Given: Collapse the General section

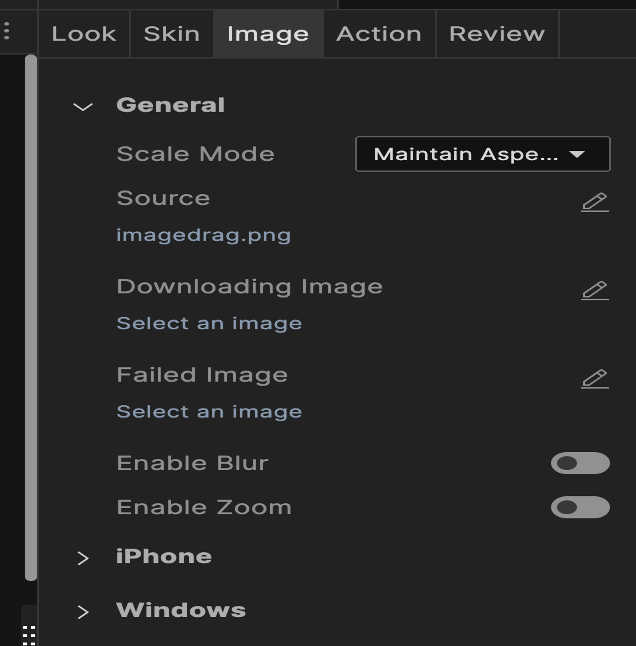Looking at the screenshot, I should tap(83, 106).
